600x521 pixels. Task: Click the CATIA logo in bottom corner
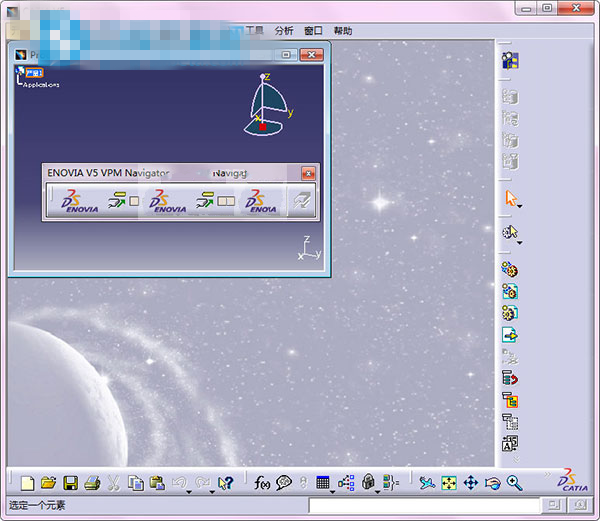(572, 480)
